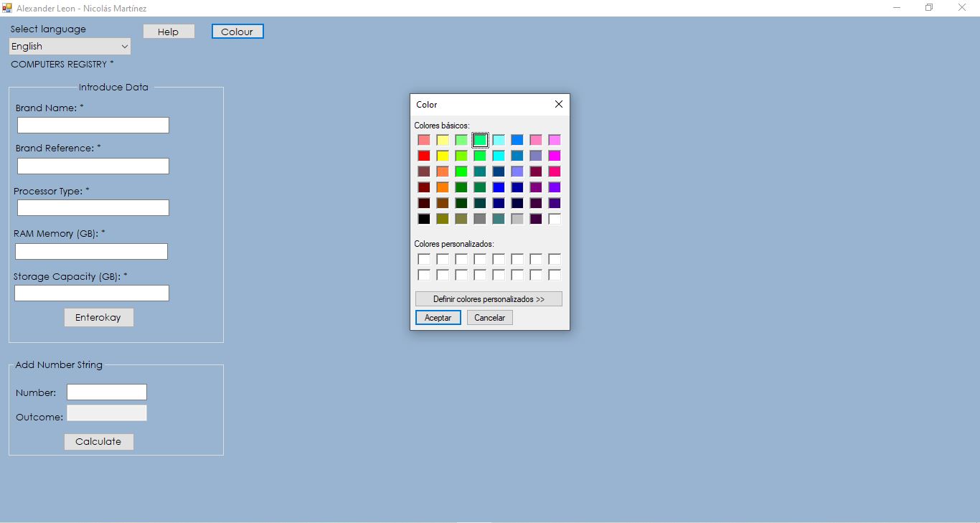This screenshot has height=523, width=980.
Task: Select the black color swatch
Action: [x=424, y=219]
